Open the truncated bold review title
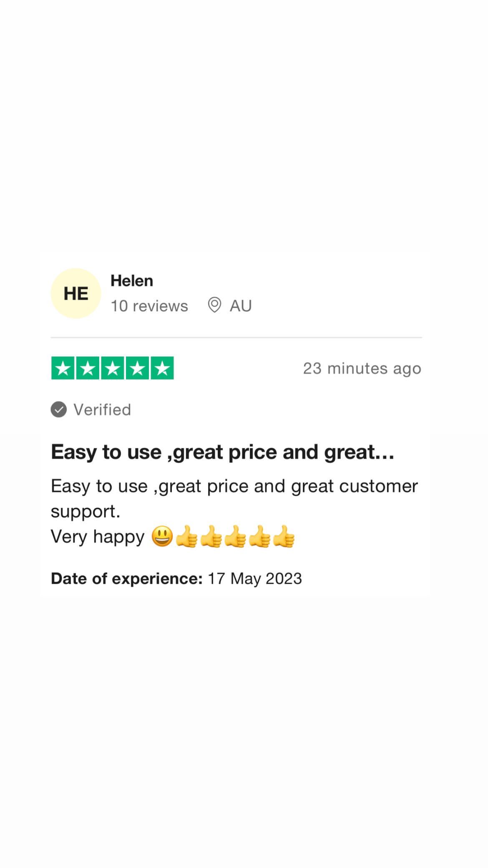488x868 pixels. pos(223,452)
